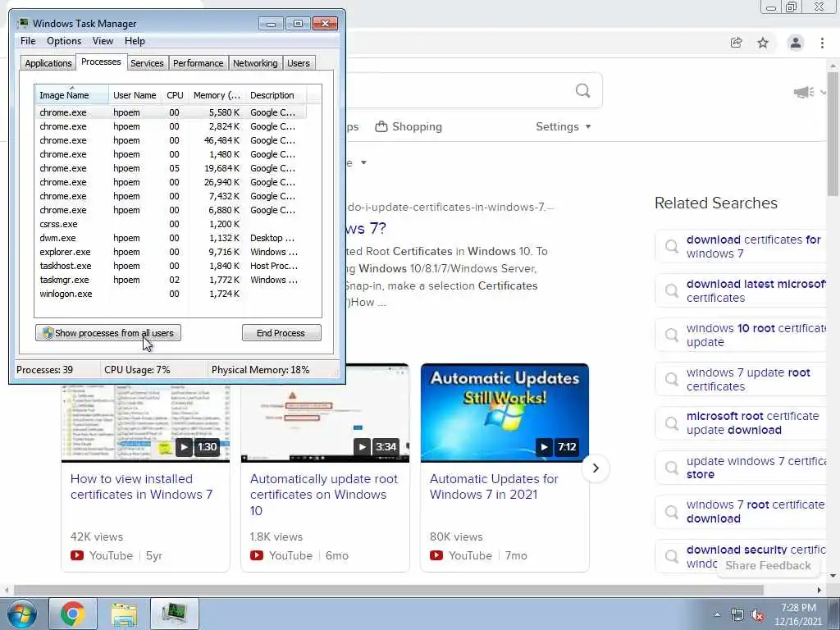Open the File menu in Task Manager
Viewport: 840px width, 630px height.
28,41
